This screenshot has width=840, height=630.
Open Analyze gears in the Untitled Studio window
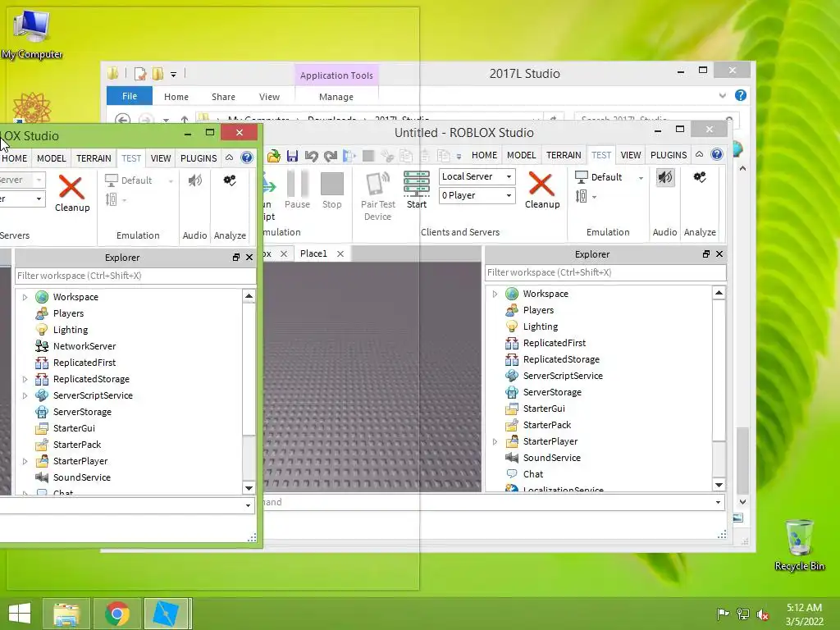tap(700, 177)
